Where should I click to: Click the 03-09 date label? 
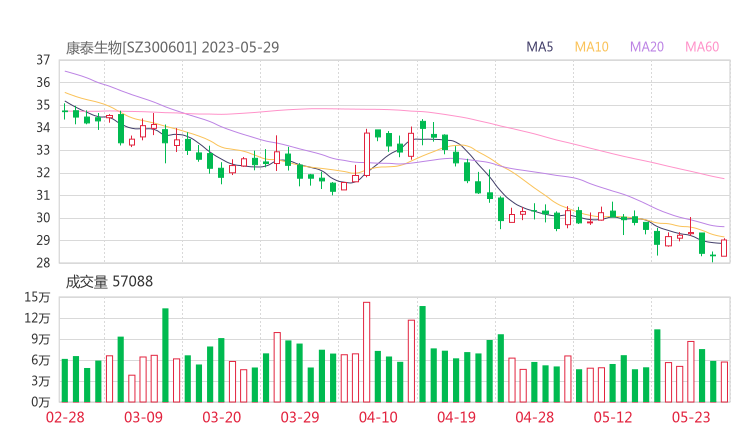tap(143, 417)
